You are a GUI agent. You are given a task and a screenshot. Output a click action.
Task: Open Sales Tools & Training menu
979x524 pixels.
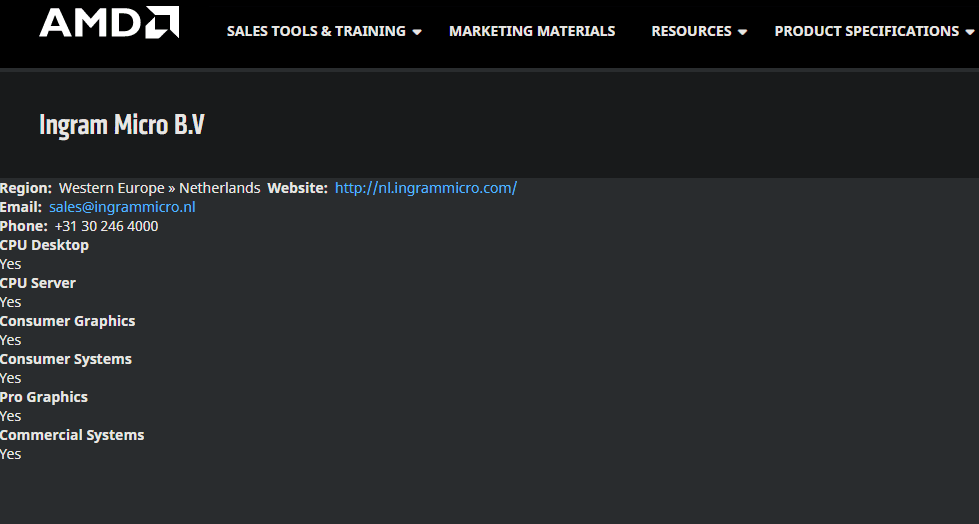click(x=316, y=31)
